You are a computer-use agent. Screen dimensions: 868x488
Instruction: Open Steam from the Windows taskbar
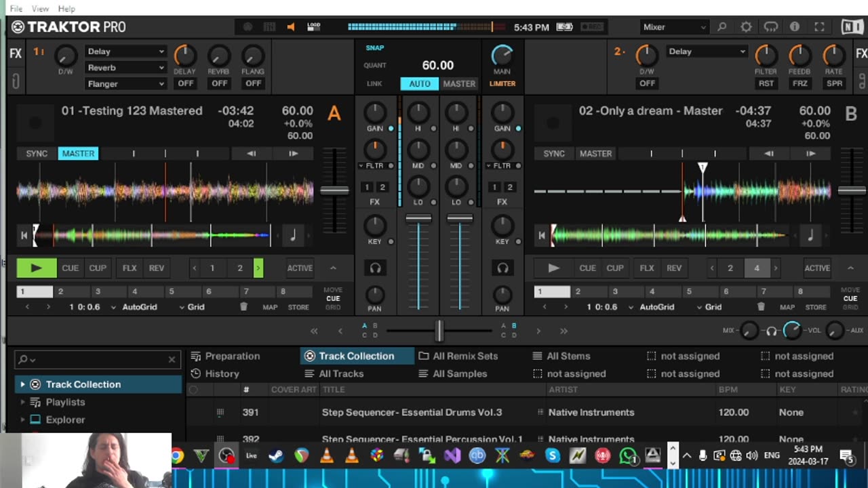tap(276, 455)
